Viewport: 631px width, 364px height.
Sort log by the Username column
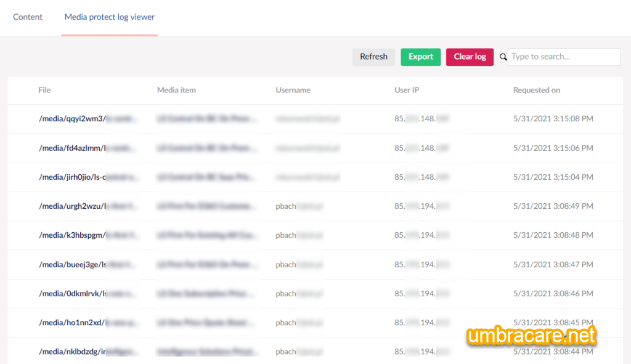(293, 90)
